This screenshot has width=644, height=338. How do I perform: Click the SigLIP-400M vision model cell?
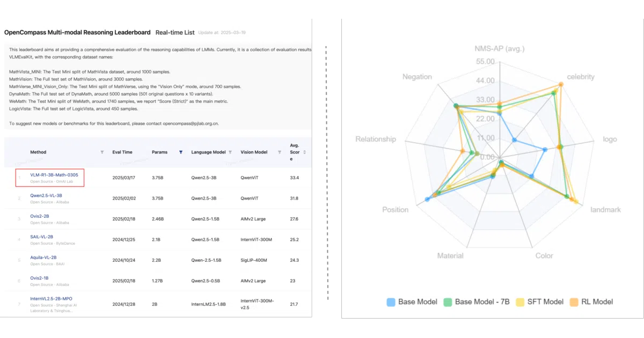(255, 260)
